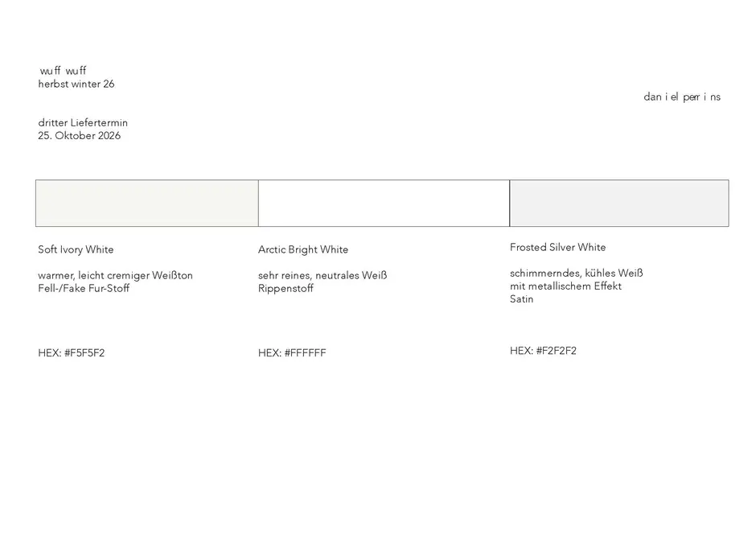
Task: Select the Arctic Bright White swatch
Action: pos(384,203)
